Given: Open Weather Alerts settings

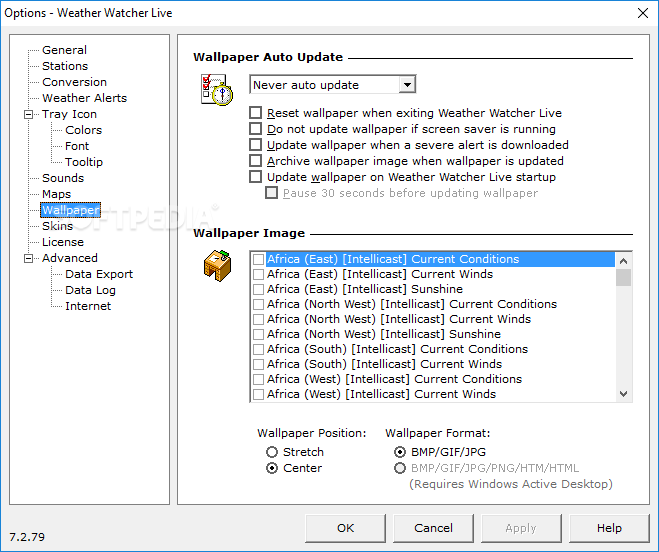Looking at the screenshot, I should (x=84, y=98).
